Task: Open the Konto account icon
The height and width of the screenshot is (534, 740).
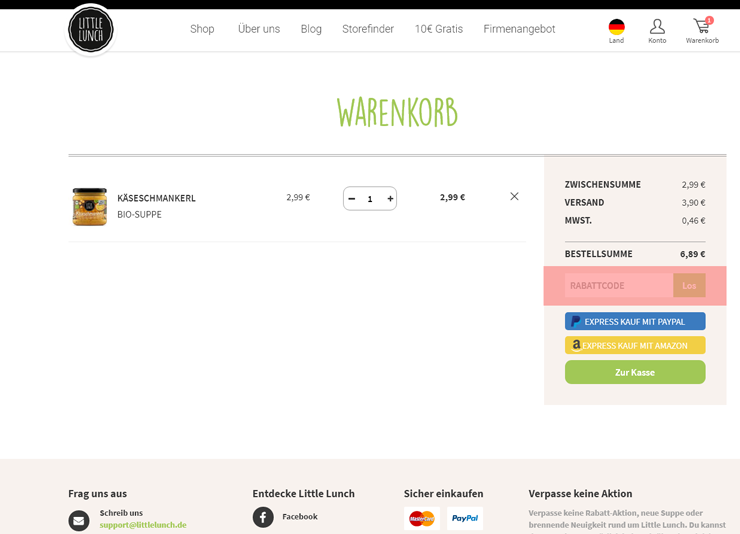Action: [x=657, y=31]
